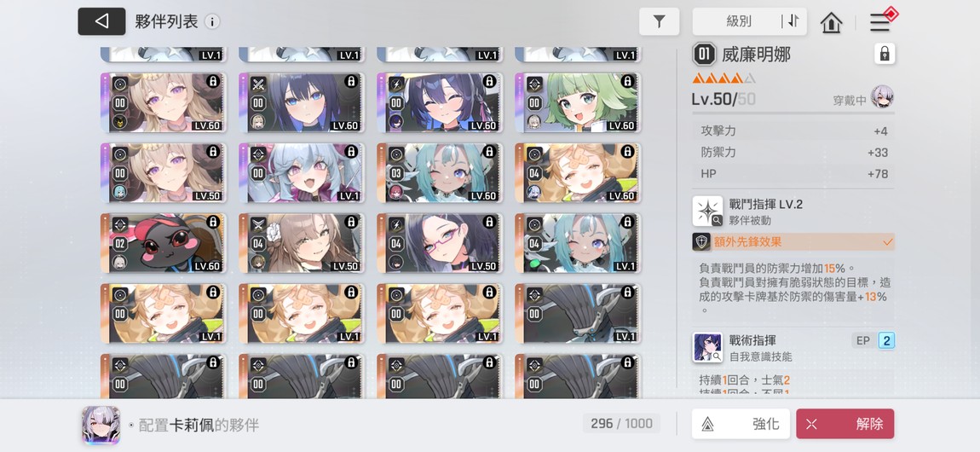Open info icon next to 夥伴列表
The image size is (980, 452).
212,22
